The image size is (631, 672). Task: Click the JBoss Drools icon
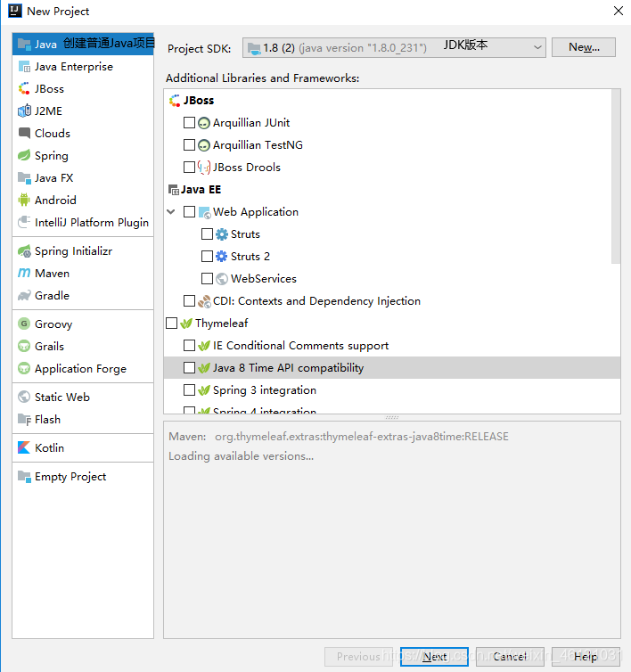204,168
